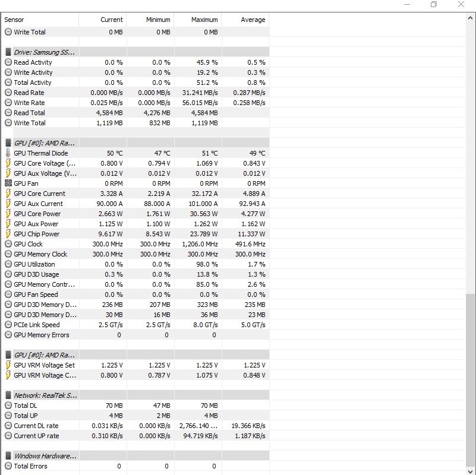
Task: Click the 1,206.0 MHz maximum GPU Clock value
Action: [200, 244]
